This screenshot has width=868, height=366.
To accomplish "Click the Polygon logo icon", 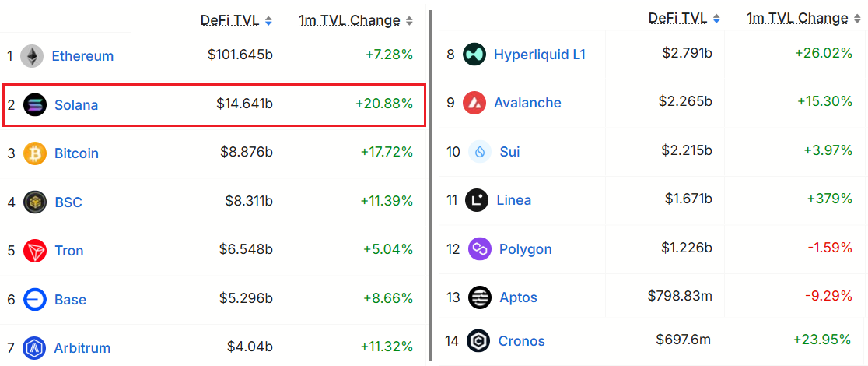I will (x=480, y=249).
